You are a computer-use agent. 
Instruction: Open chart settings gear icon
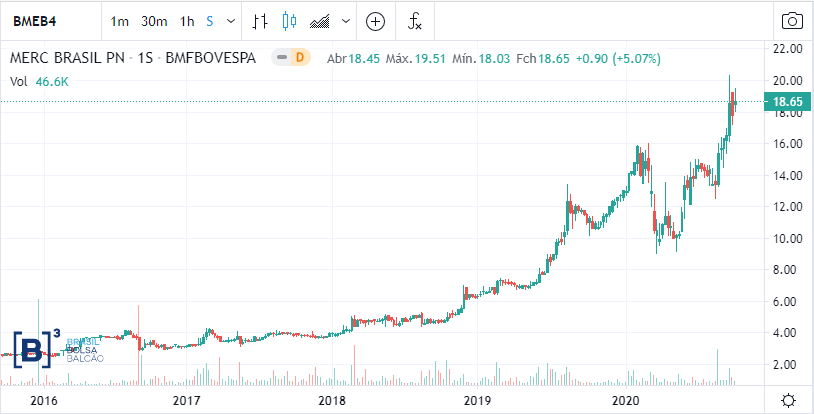pyautogui.click(x=789, y=400)
